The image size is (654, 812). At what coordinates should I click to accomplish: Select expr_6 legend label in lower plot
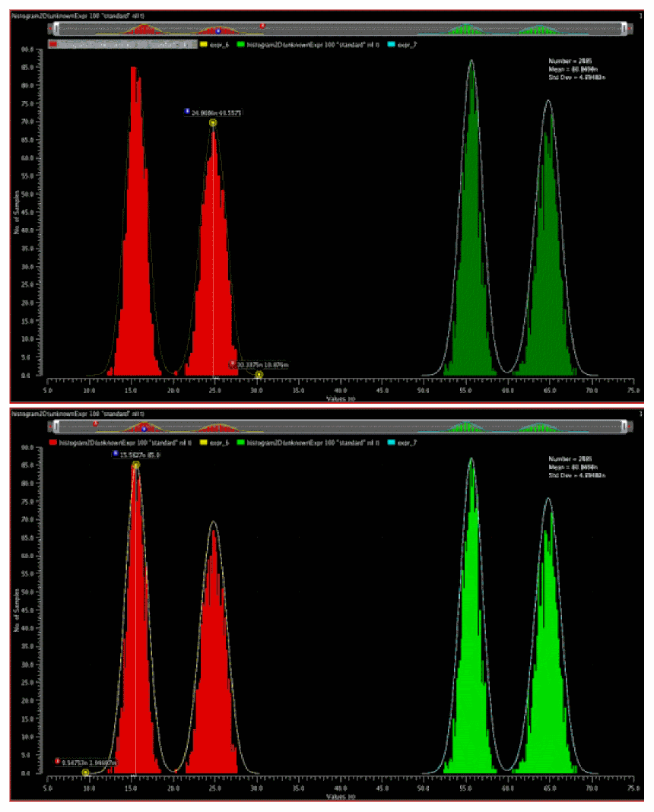(x=220, y=442)
